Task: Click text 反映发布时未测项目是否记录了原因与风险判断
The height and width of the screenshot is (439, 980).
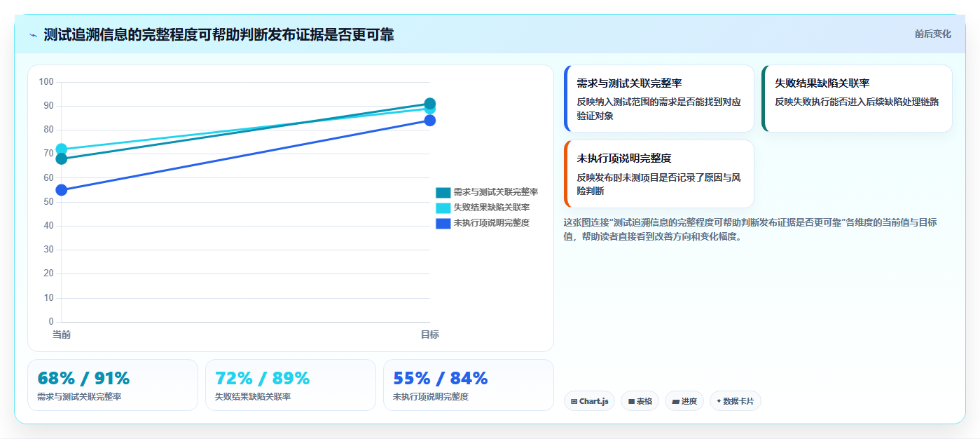Action: coord(658,184)
